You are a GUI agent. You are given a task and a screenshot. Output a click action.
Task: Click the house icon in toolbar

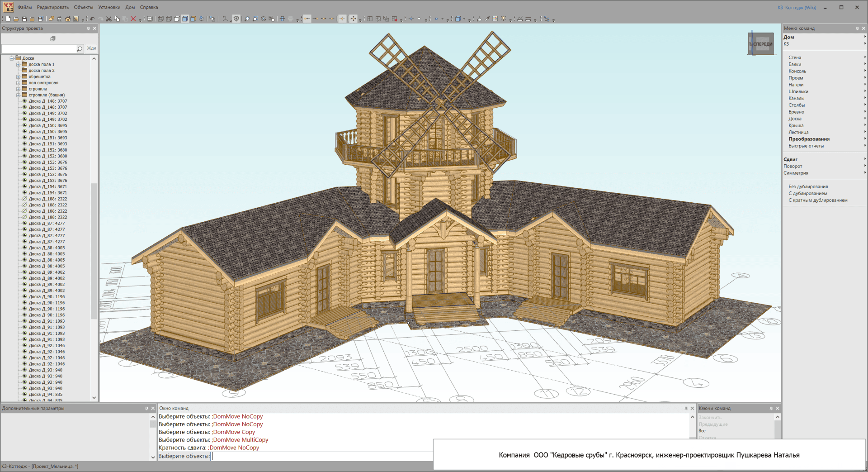coord(68,19)
